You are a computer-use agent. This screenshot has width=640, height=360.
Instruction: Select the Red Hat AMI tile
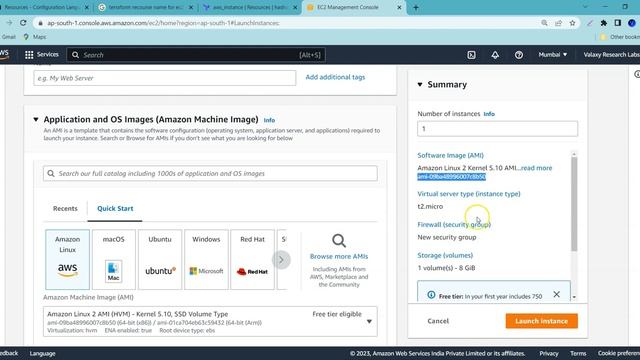[x=252, y=260]
